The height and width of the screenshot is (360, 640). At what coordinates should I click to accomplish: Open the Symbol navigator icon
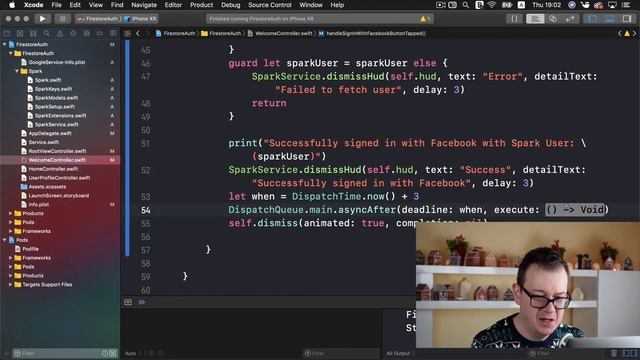pos(33,33)
